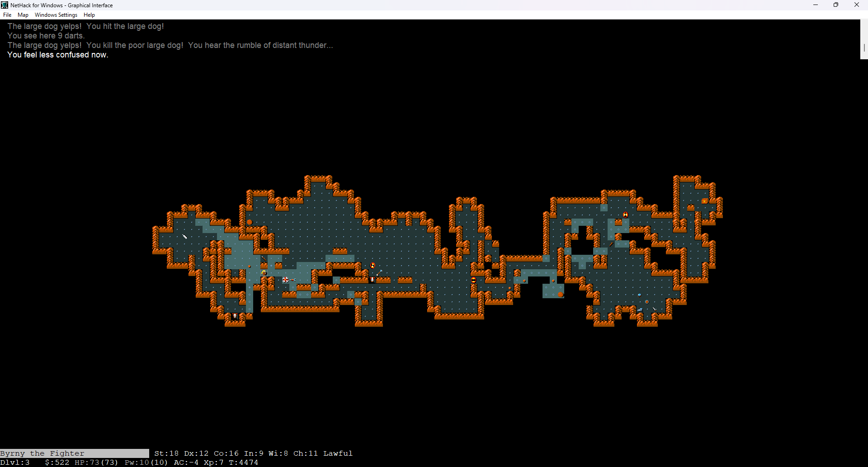
Task: Click the Dx:12 dexterity stat
Action: [197, 453]
